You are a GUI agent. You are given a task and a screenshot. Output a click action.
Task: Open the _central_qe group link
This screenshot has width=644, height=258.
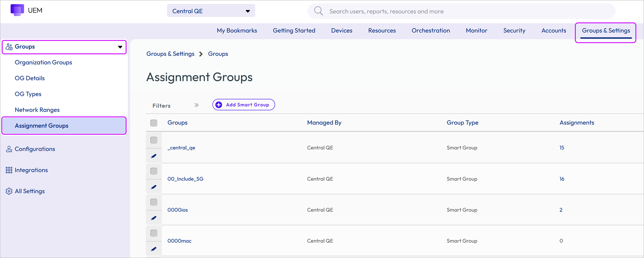(181, 148)
